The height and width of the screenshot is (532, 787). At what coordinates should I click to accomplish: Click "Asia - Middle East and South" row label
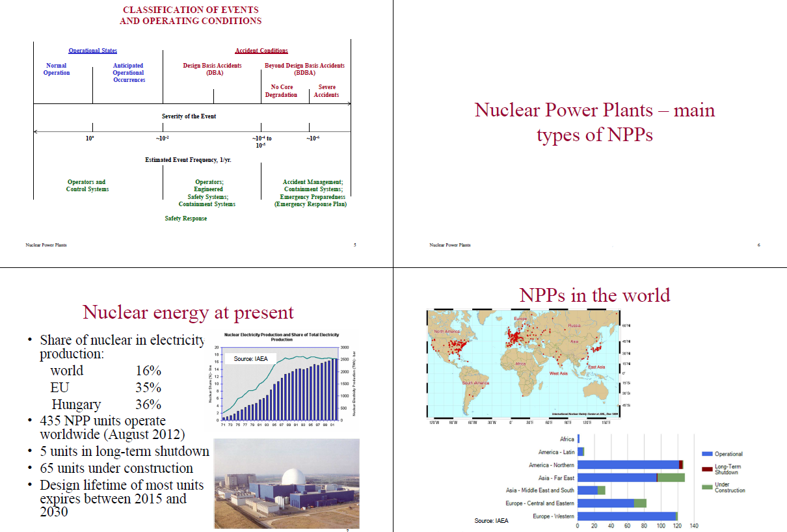pyautogui.click(x=540, y=490)
